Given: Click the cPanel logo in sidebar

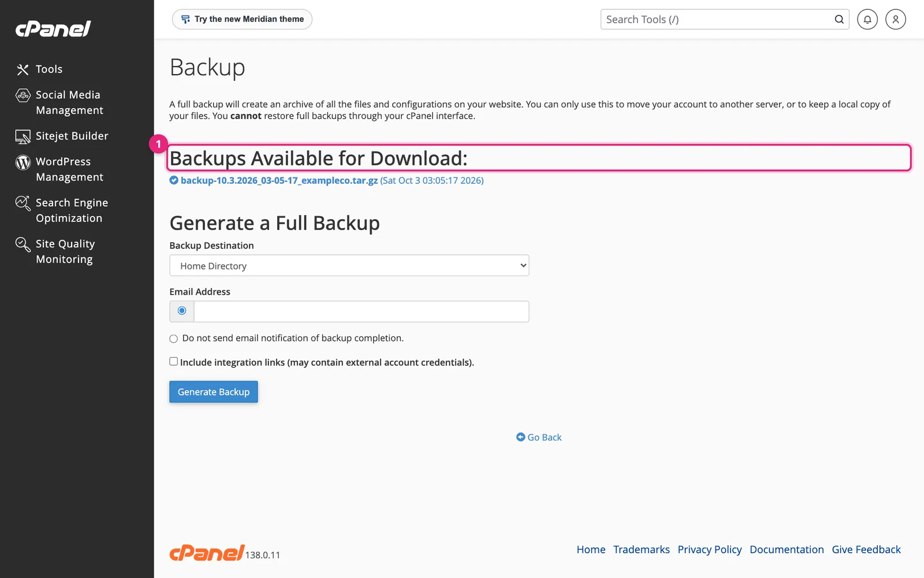Looking at the screenshot, I should [53, 29].
